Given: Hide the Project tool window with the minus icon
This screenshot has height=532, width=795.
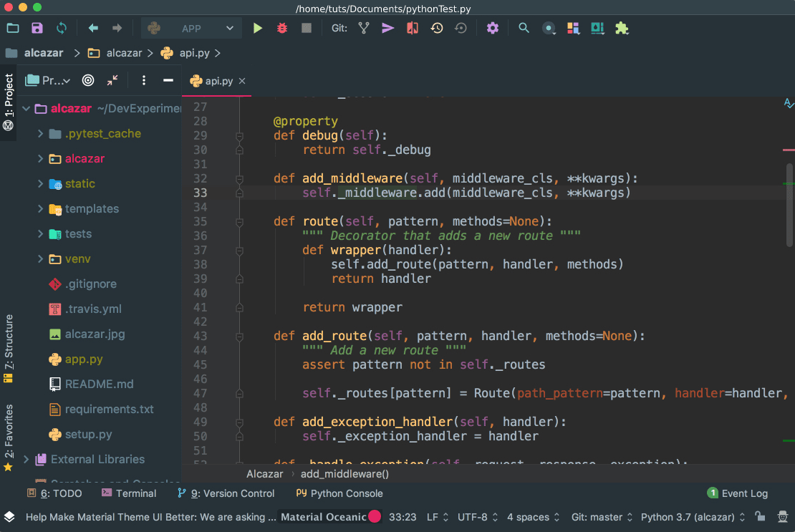Looking at the screenshot, I should tap(168, 80).
